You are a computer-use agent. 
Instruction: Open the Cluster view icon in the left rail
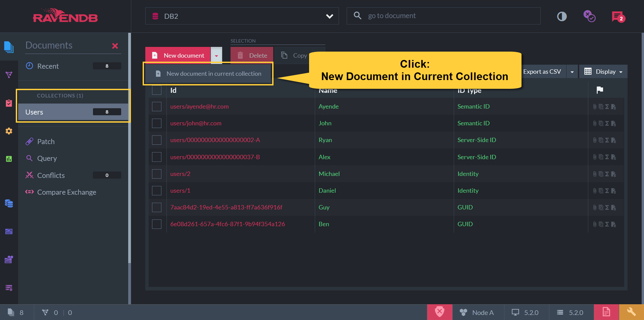9,259
